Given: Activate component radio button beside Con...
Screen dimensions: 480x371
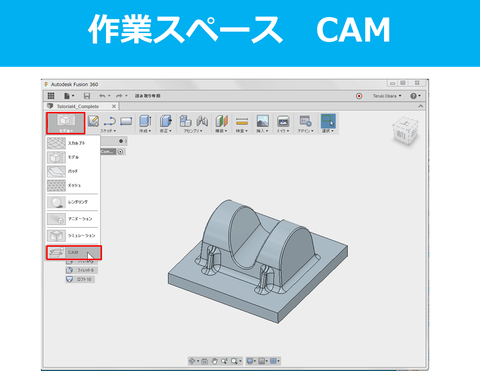Looking at the screenshot, I should pyautogui.click(x=120, y=152).
